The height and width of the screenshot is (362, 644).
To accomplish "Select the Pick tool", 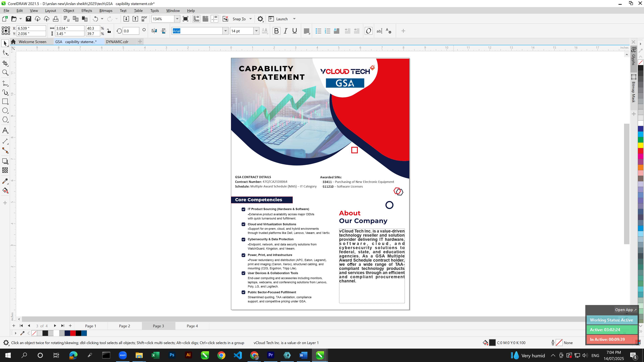I will click(5, 43).
